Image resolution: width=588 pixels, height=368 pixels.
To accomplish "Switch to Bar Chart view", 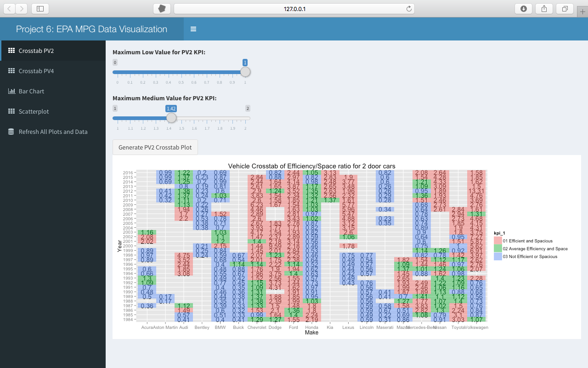I will point(53,91).
